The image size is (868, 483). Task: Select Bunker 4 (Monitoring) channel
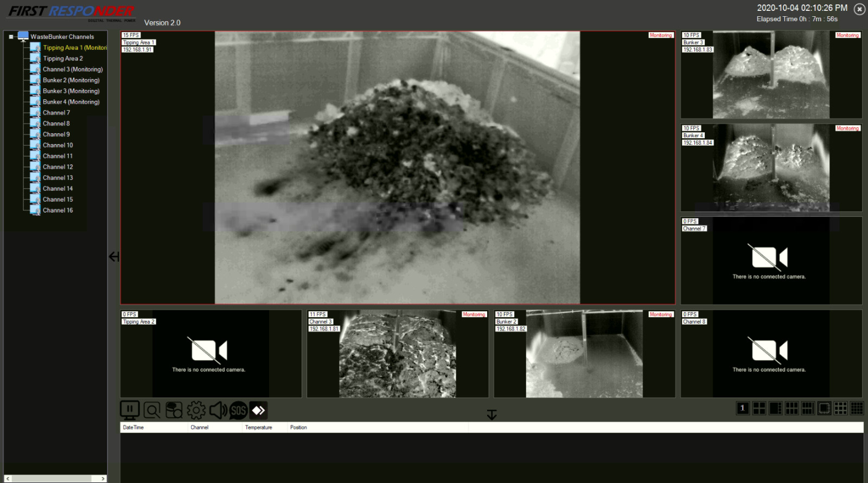tap(71, 102)
